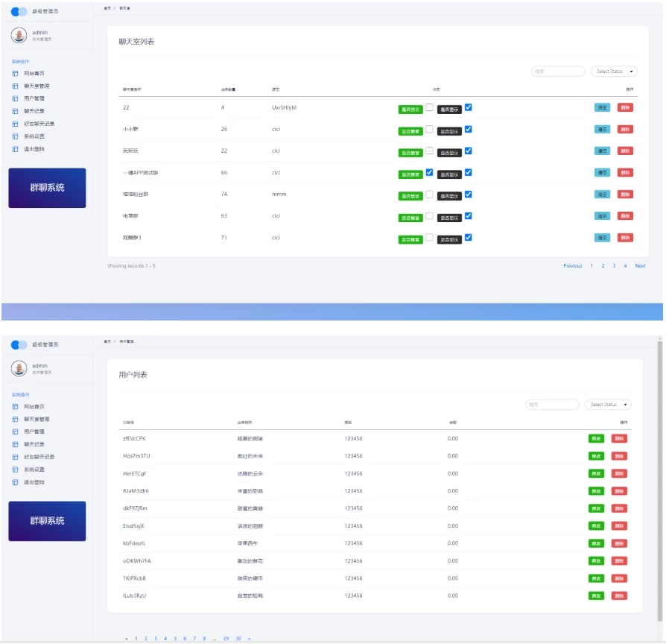Go to the Next page of the chat room list
666x644 pixels.
tap(640, 266)
